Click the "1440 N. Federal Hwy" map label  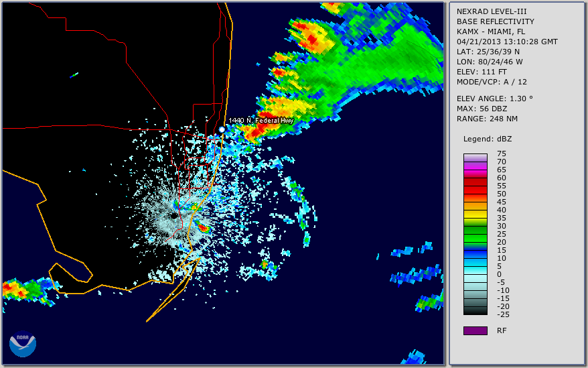tap(261, 120)
